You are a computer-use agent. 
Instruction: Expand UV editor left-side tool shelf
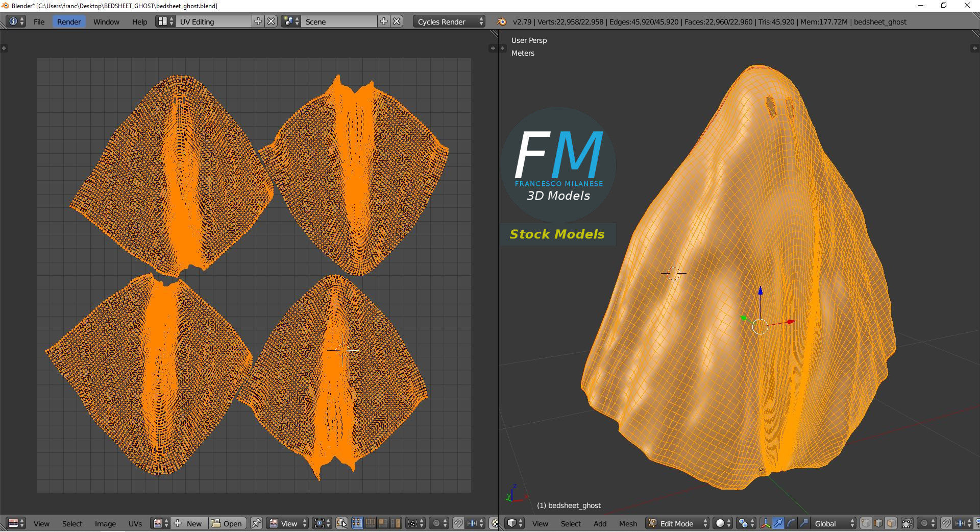pos(4,48)
